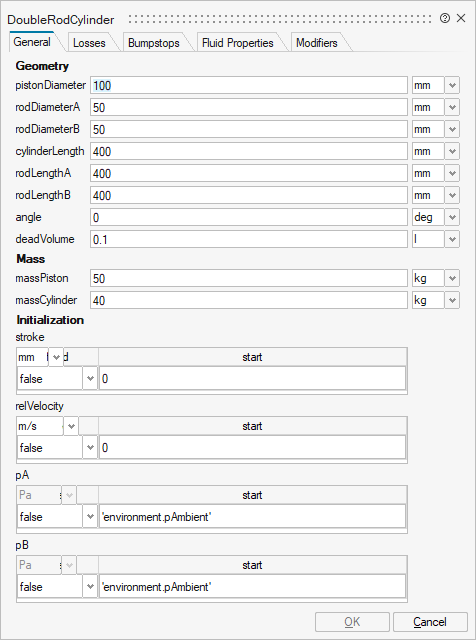Click the rodDiameterA value field
Screen dimensions: 476x640
(249, 107)
